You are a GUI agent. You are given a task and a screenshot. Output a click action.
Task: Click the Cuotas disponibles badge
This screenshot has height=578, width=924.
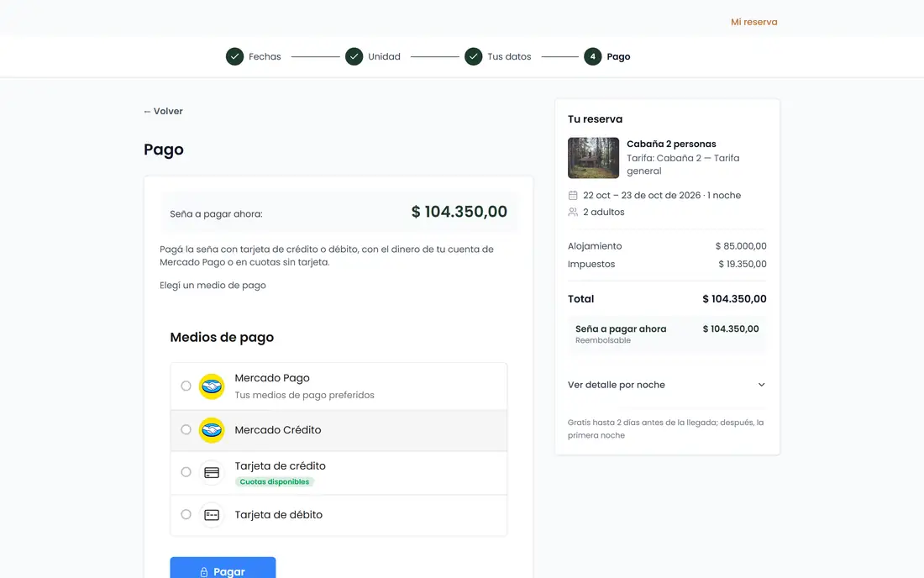275,482
